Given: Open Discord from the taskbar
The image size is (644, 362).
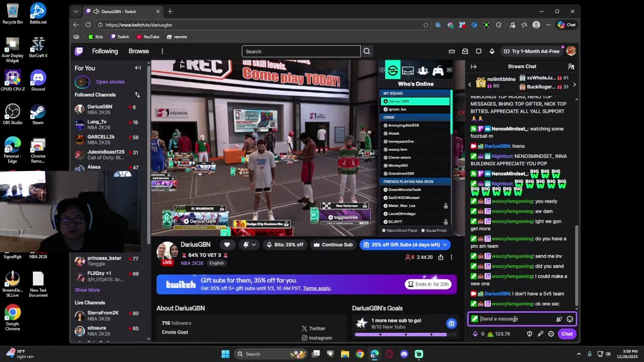Looking at the screenshot, I should 404,354.
